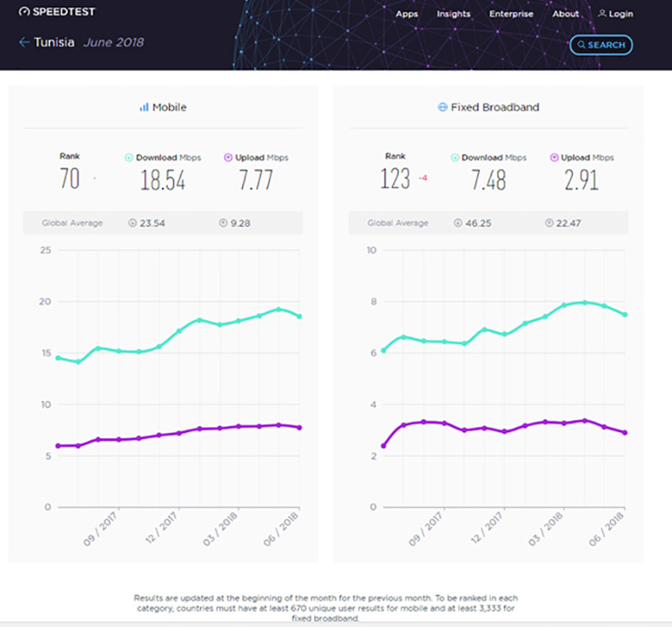Open the Insights menu
The image size is (672, 627).
pos(454,14)
